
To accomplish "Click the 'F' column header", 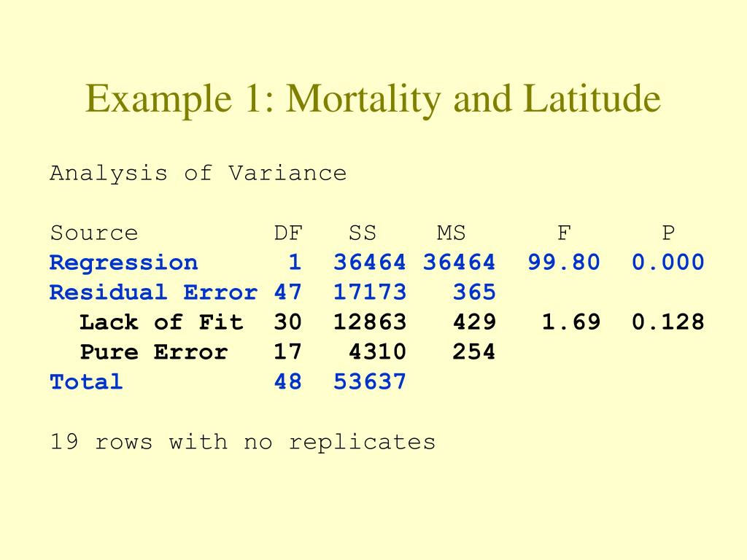I will pyautogui.click(x=564, y=233).
